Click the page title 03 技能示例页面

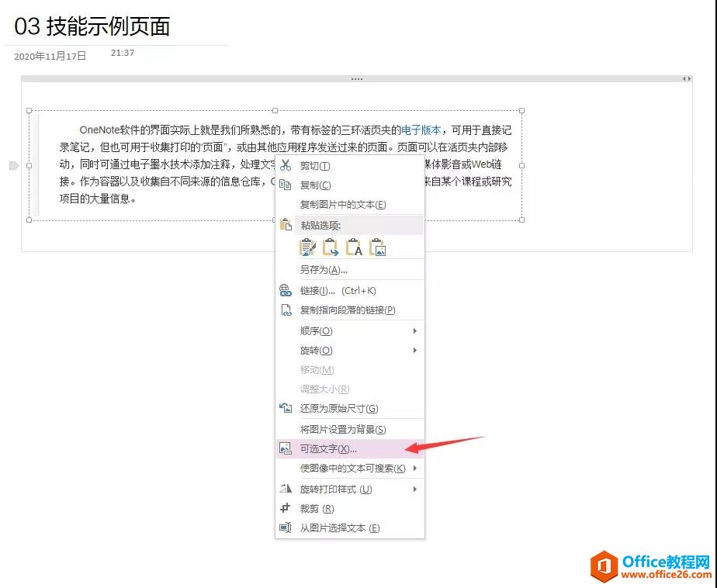(92, 26)
